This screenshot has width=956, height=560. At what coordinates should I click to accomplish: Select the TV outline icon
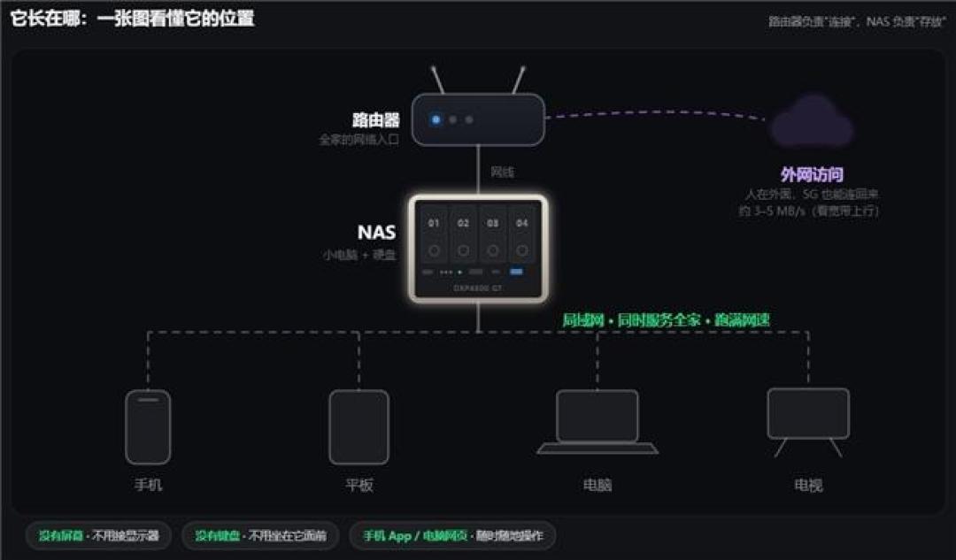[x=808, y=422]
